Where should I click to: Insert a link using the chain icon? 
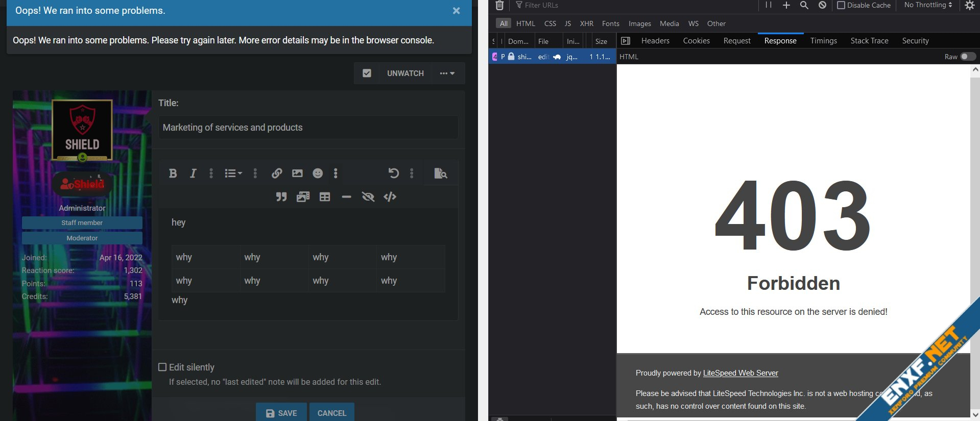pyautogui.click(x=277, y=174)
